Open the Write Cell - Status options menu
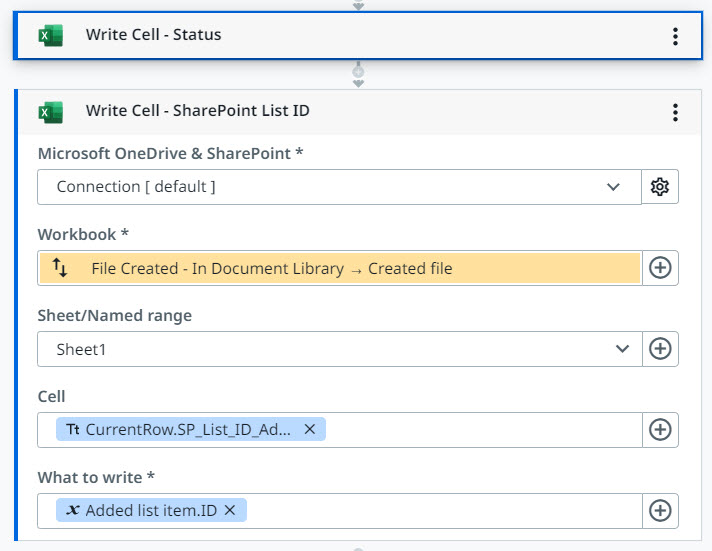The height and width of the screenshot is (551, 712). (x=675, y=36)
